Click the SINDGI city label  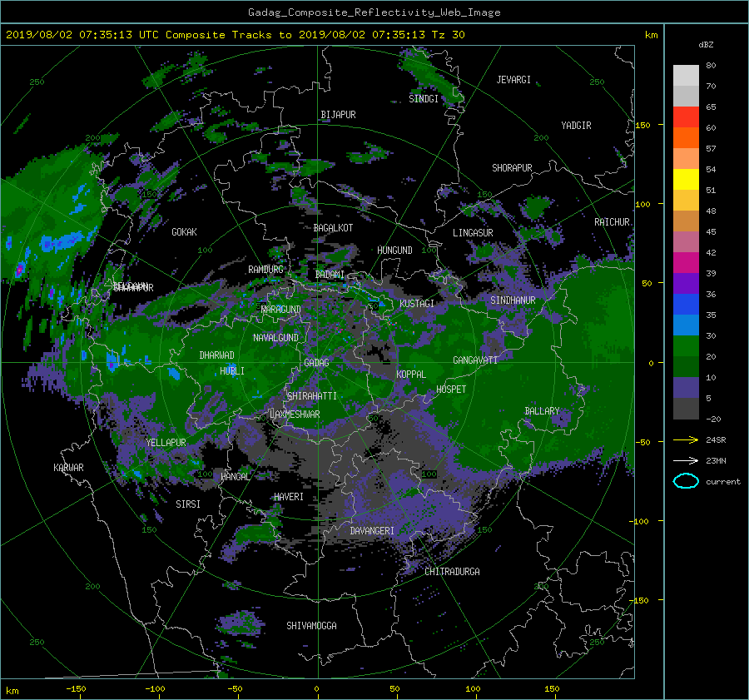point(424,99)
